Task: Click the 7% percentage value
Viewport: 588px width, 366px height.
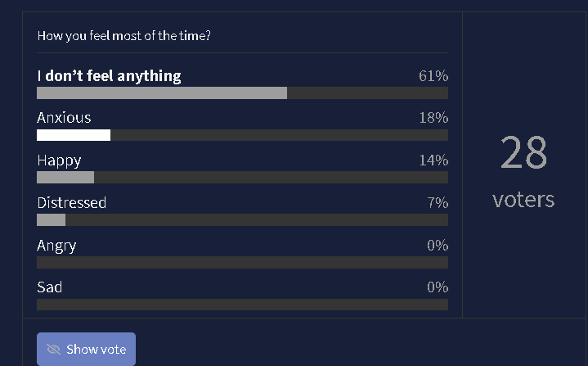Action: [x=437, y=202]
